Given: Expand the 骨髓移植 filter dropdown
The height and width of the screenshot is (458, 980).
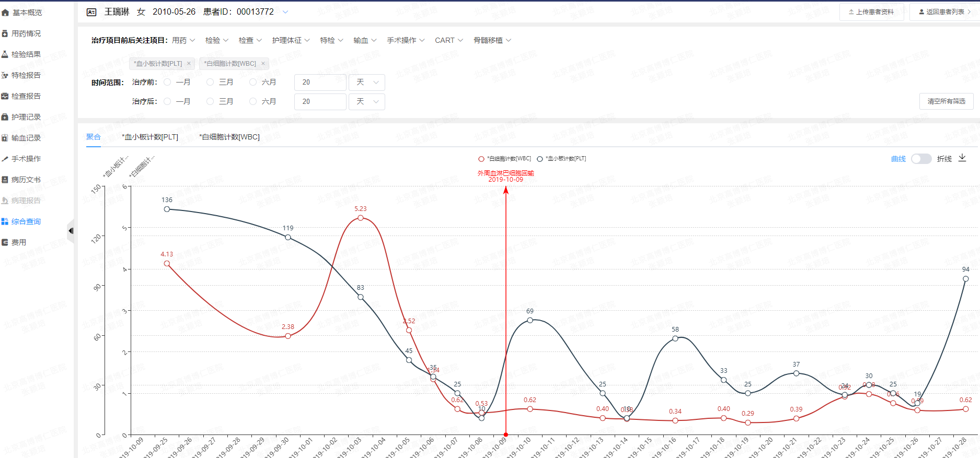Looking at the screenshot, I should 492,40.
